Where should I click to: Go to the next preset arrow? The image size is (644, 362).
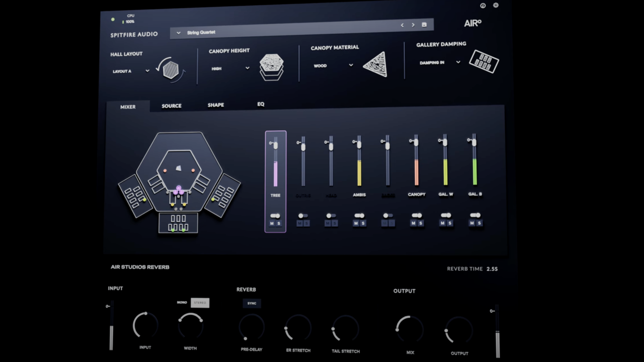(413, 25)
